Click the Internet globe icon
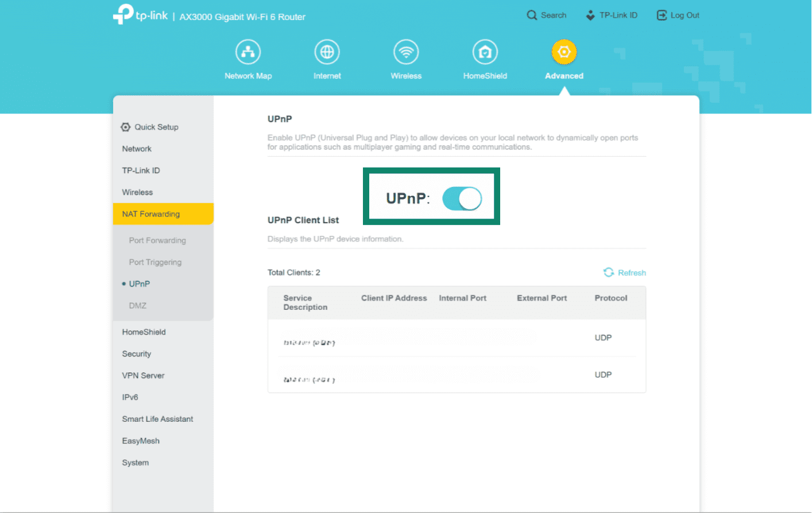 point(327,51)
